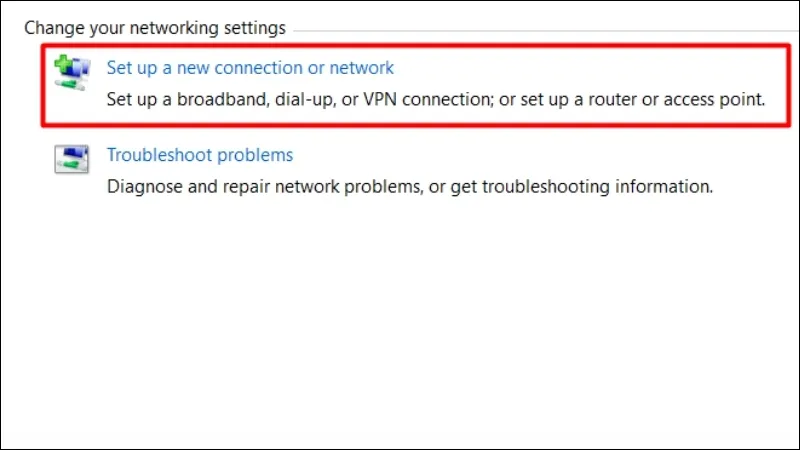Viewport: 800px width, 450px height.
Task: Click the 'Diagnose and repair network problems' description
Action: tap(409, 186)
